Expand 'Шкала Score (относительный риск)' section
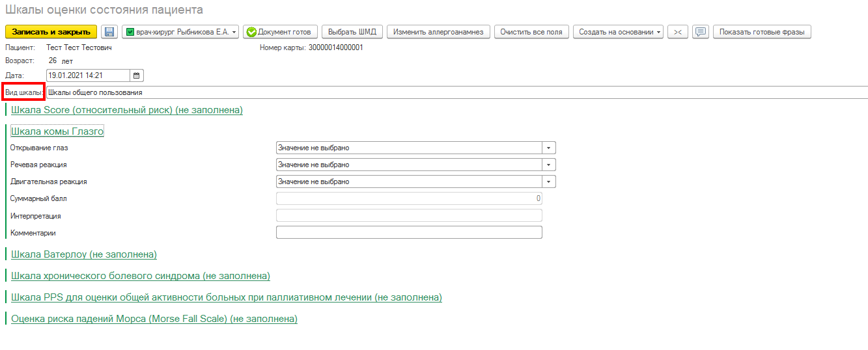This screenshot has height=350, width=868. (127, 110)
